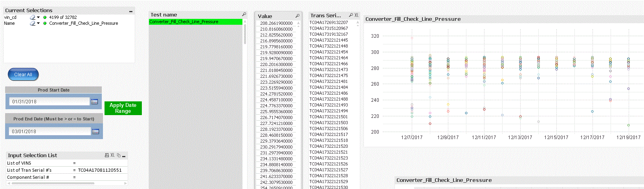Select value 234.1331480000
This screenshot has width=644, height=189.
click(x=276, y=159)
